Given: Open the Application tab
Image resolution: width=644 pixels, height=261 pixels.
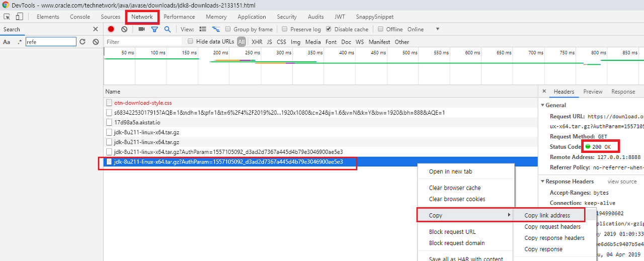Looking at the screenshot, I should pyautogui.click(x=252, y=17).
